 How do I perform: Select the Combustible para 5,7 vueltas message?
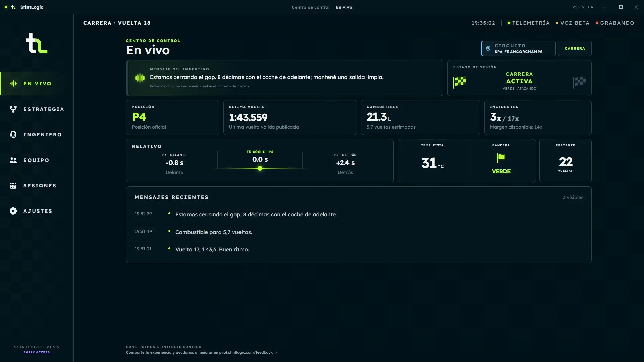click(x=359, y=232)
